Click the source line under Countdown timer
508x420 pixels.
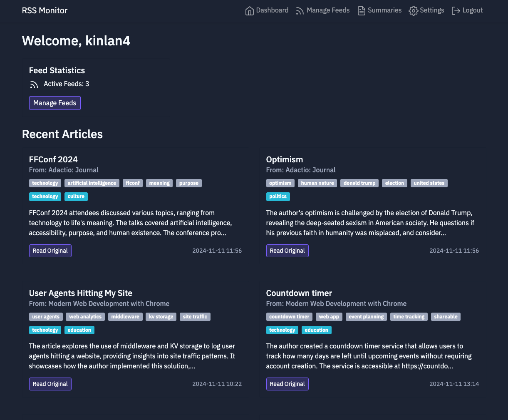336,303
